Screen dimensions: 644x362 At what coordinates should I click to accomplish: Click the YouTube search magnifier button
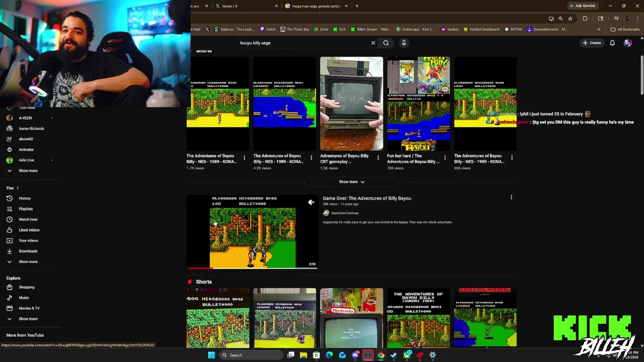coord(386,43)
